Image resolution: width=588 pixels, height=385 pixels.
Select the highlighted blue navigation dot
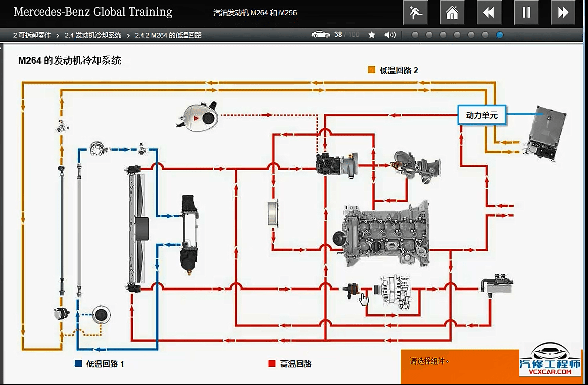click(x=499, y=35)
